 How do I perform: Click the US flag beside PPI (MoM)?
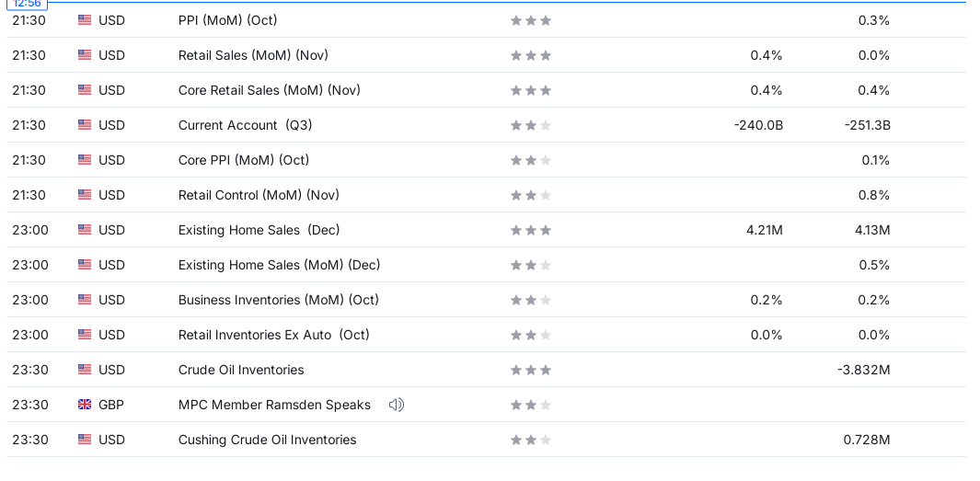click(x=85, y=20)
